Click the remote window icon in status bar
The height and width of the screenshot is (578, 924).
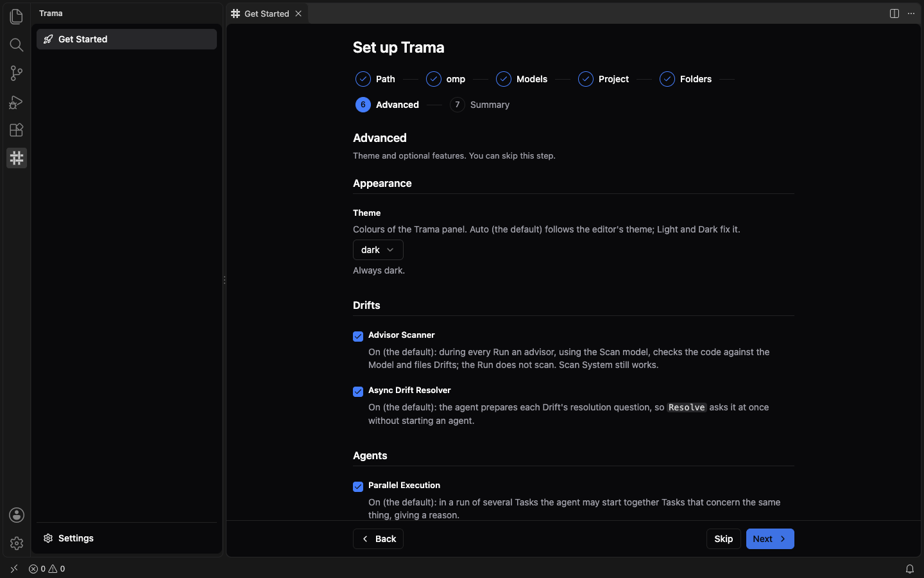(14, 569)
